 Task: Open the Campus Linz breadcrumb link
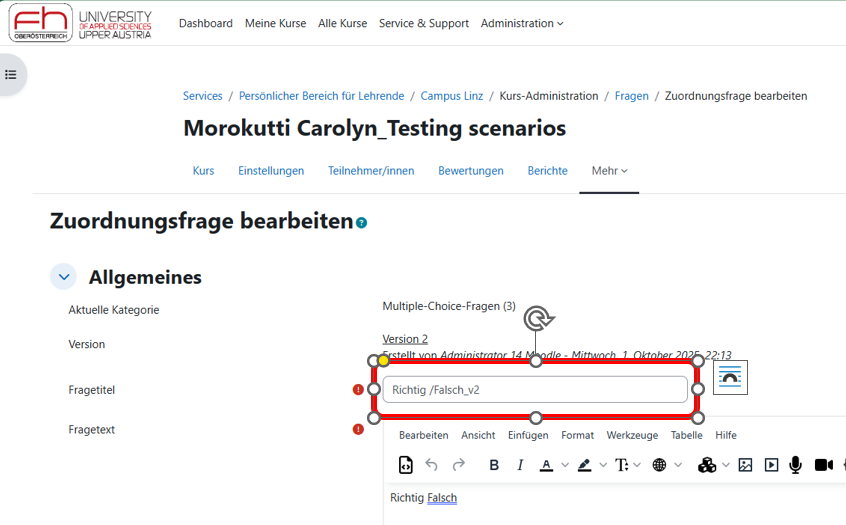451,96
